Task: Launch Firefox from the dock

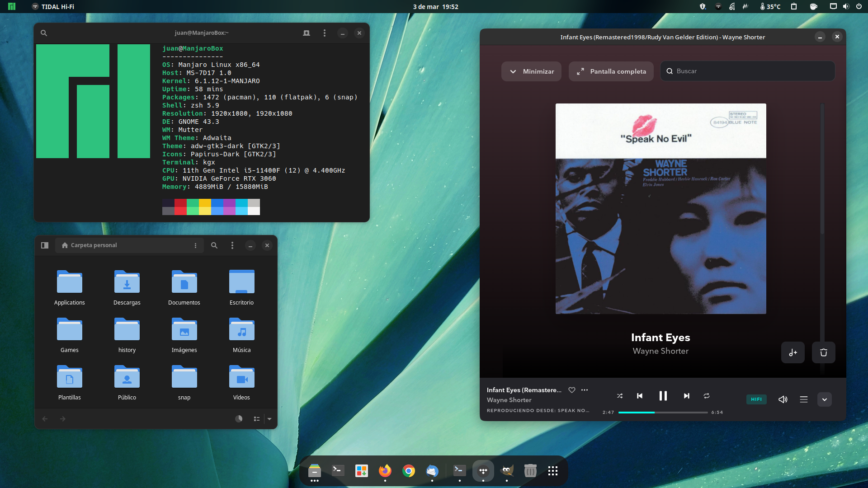Action: click(385, 471)
